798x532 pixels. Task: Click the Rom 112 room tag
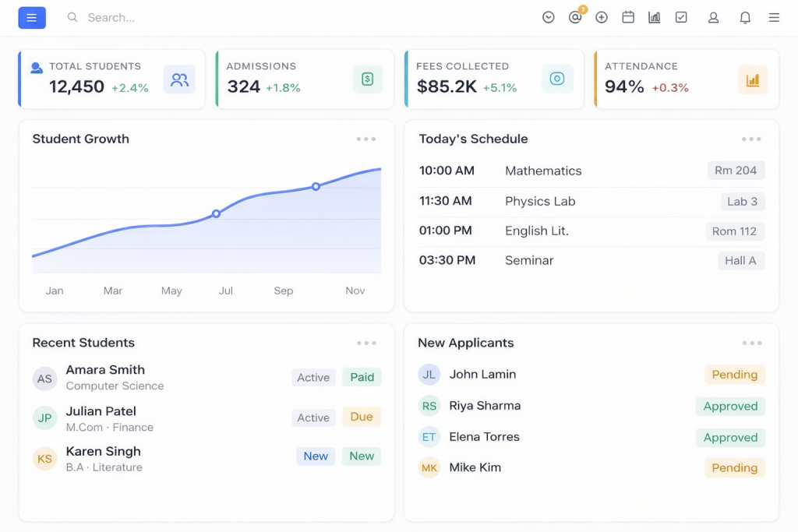tap(734, 231)
